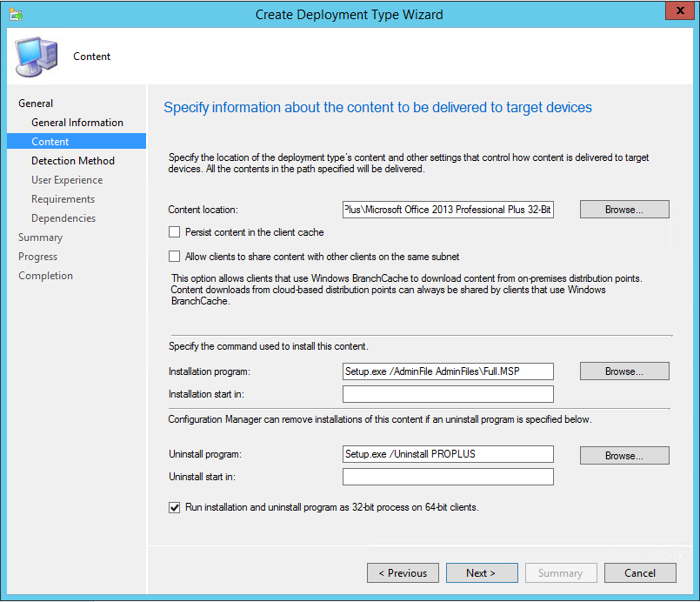Focus the Uninstall program field
Viewport: 700px width, 602px height.
coord(448,454)
